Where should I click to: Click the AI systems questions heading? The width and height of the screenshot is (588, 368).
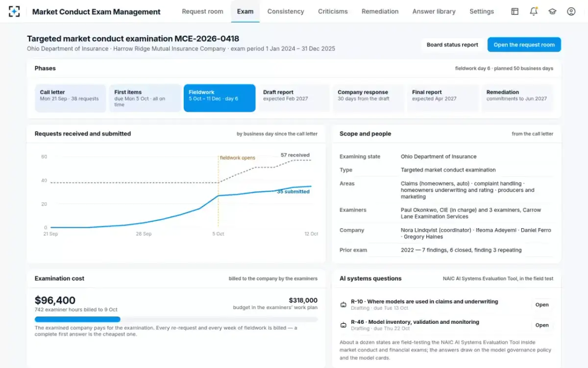(370, 278)
